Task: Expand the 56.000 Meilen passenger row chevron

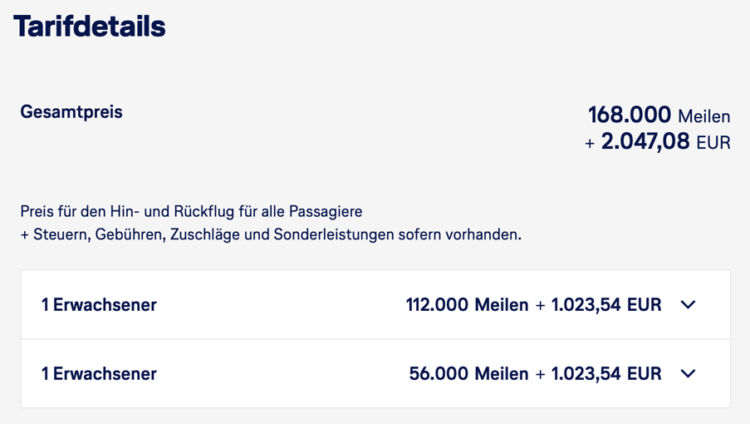Action: [x=687, y=374]
